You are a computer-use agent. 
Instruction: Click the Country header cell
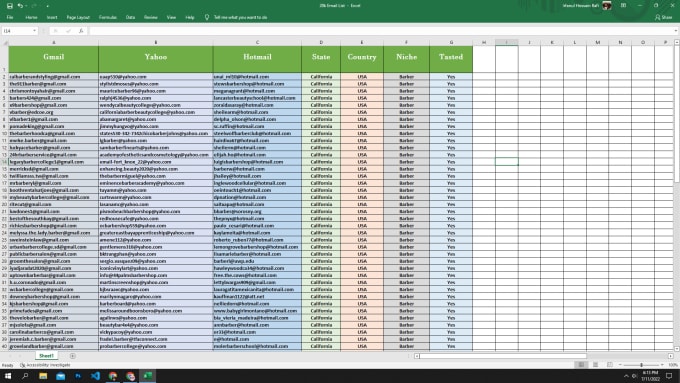[x=362, y=59]
